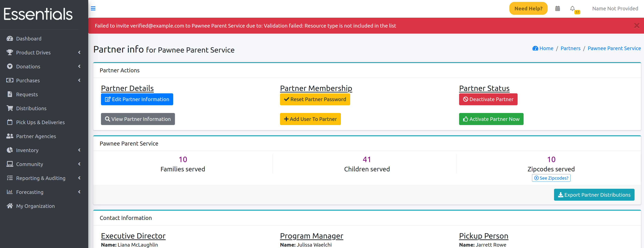Click the Distributions cart icon
The height and width of the screenshot is (248, 644).
(10, 108)
